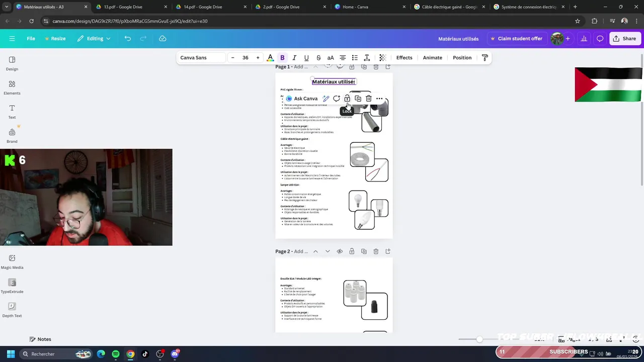Lock the selected title element

click(x=347, y=99)
